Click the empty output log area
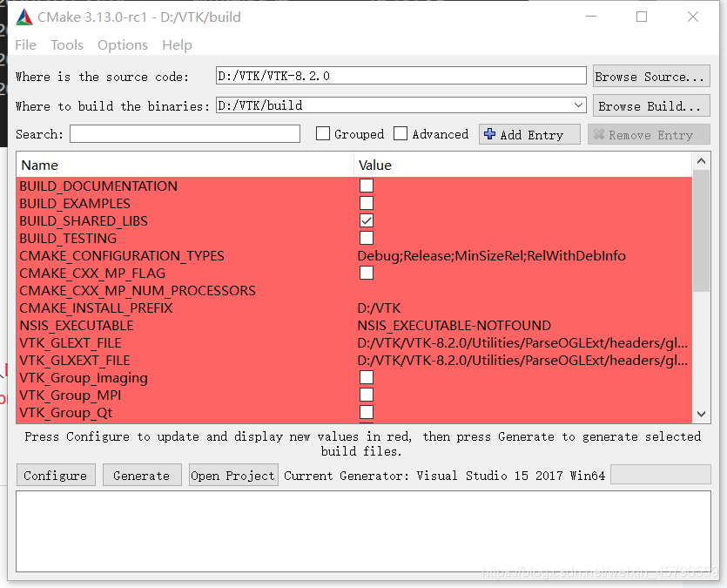Viewport: 727px width, 588px height. (x=364, y=531)
